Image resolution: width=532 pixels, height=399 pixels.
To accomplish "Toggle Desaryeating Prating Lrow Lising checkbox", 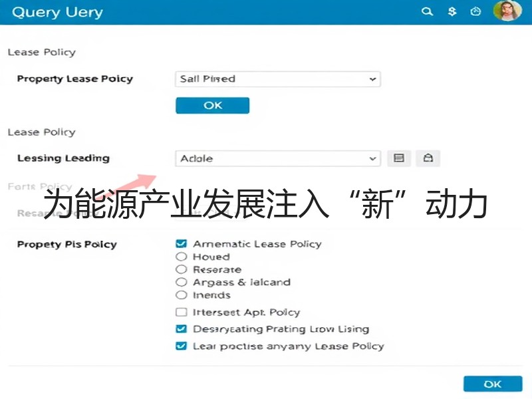I will (x=181, y=329).
